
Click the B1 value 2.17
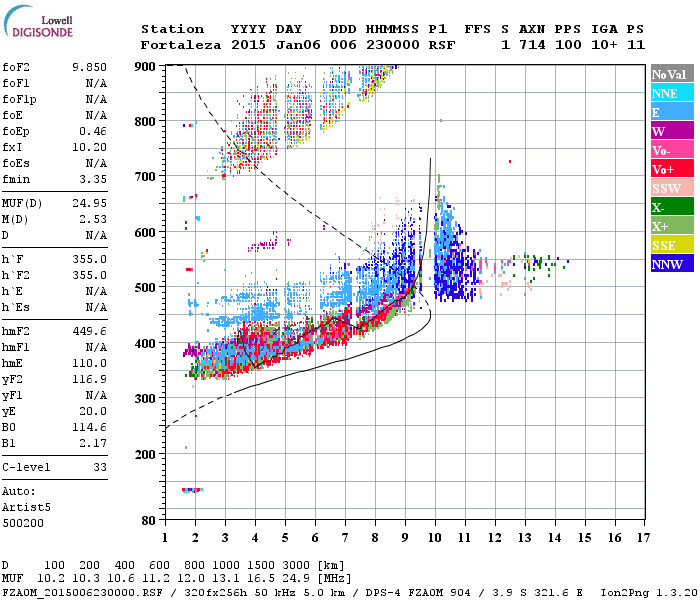pos(93,444)
